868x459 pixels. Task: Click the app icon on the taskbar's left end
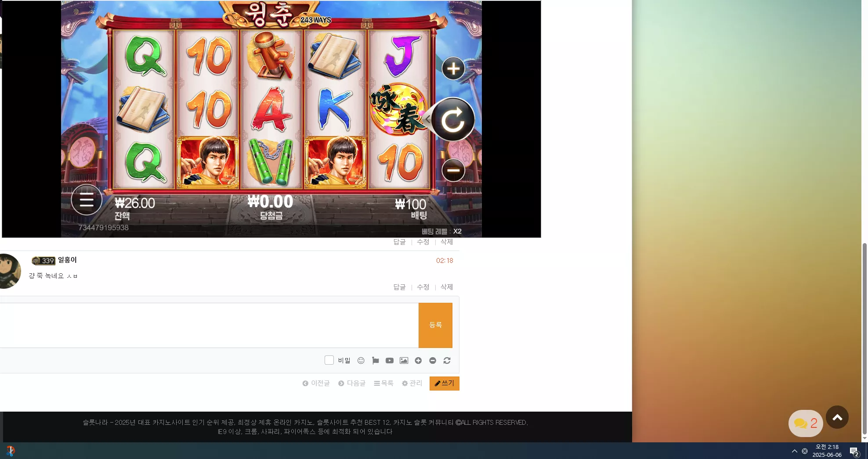(x=11, y=451)
